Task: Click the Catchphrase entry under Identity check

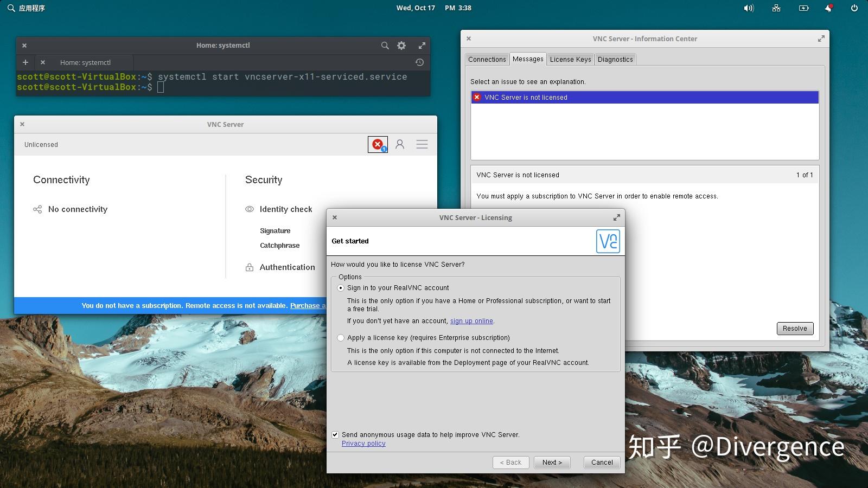Action: point(280,246)
